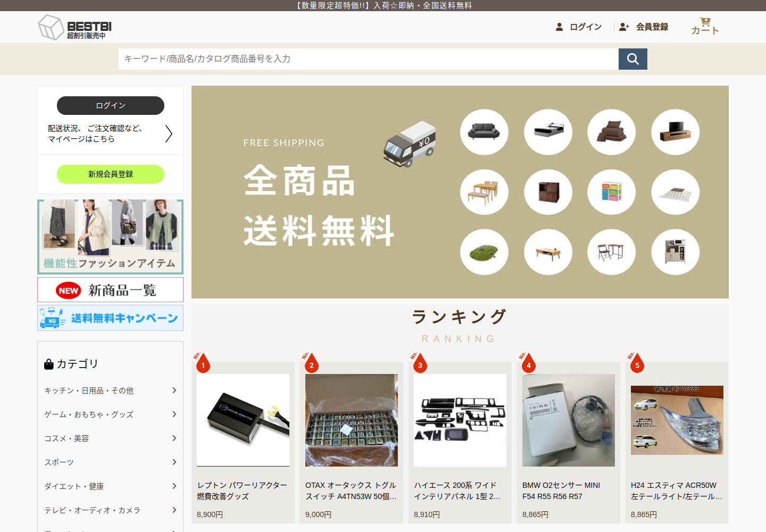This screenshot has width=766, height=532.
Task: Click the header ログイン link
Action: (x=579, y=27)
